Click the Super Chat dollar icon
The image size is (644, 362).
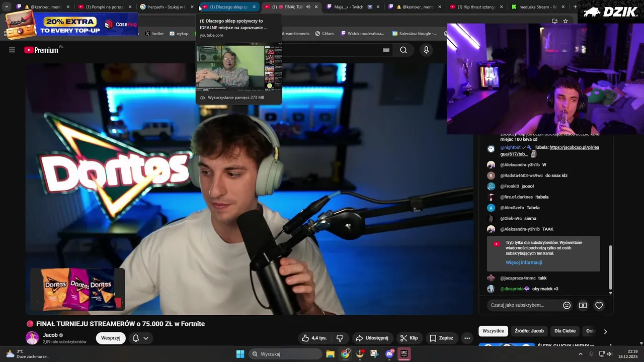click(x=583, y=305)
